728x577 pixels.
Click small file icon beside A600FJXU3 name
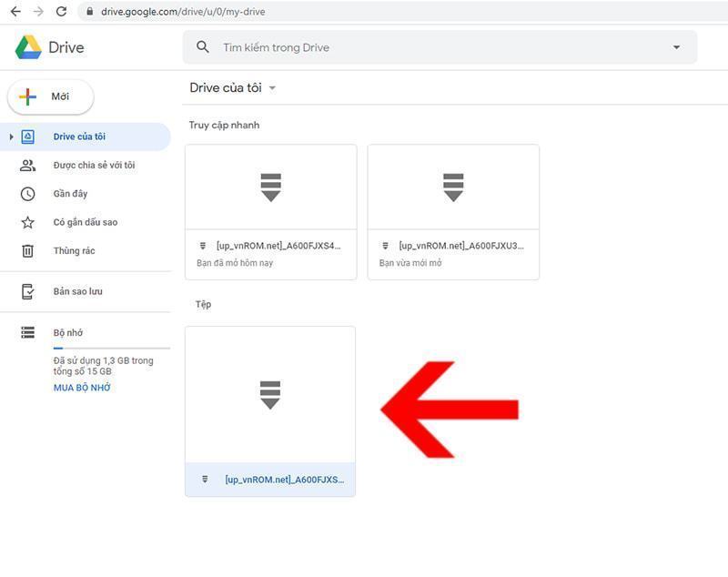(x=385, y=246)
